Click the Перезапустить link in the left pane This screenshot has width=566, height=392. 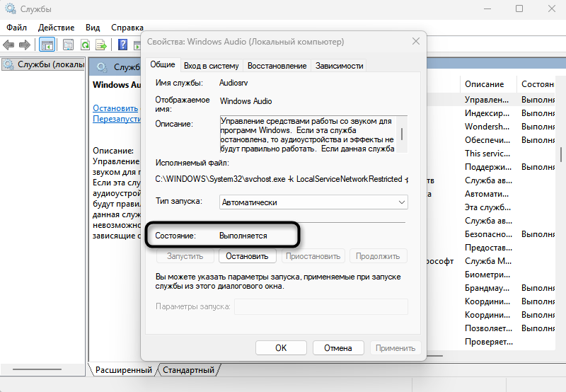(x=117, y=119)
